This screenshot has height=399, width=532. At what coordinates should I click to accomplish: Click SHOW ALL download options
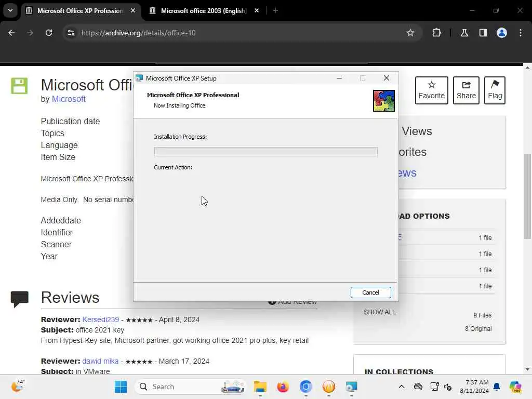(379, 312)
